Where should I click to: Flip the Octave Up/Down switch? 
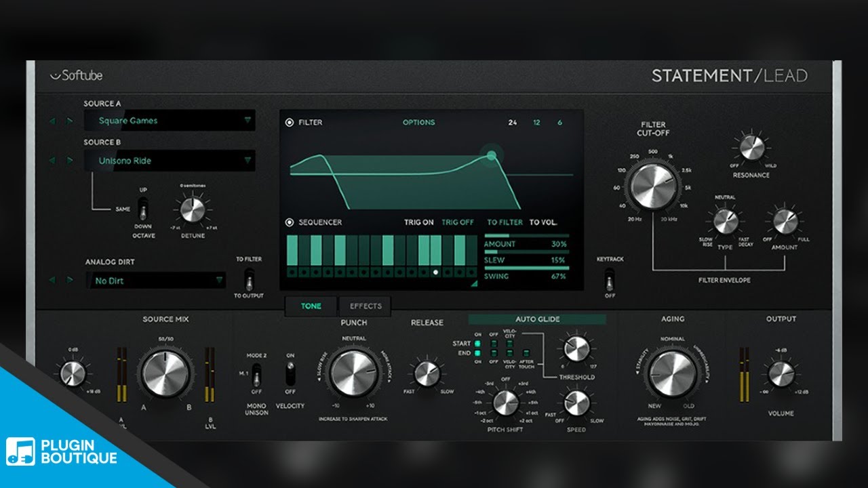click(143, 207)
